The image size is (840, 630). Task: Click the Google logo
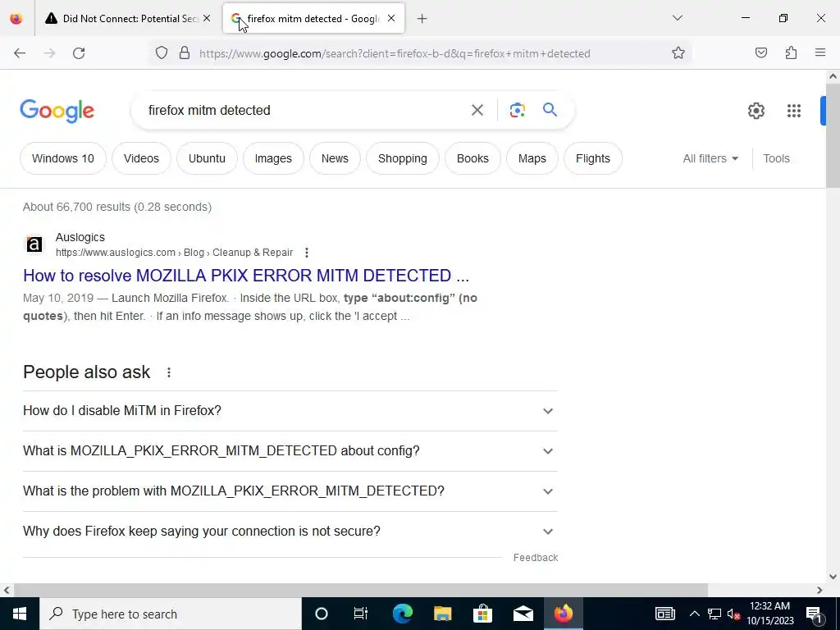point(57,111)
